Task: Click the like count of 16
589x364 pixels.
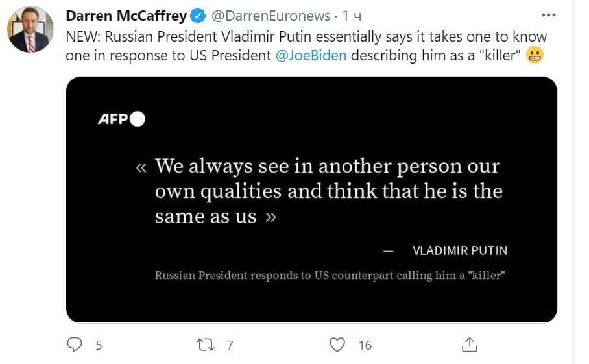Action: click(x=365, y=345)
